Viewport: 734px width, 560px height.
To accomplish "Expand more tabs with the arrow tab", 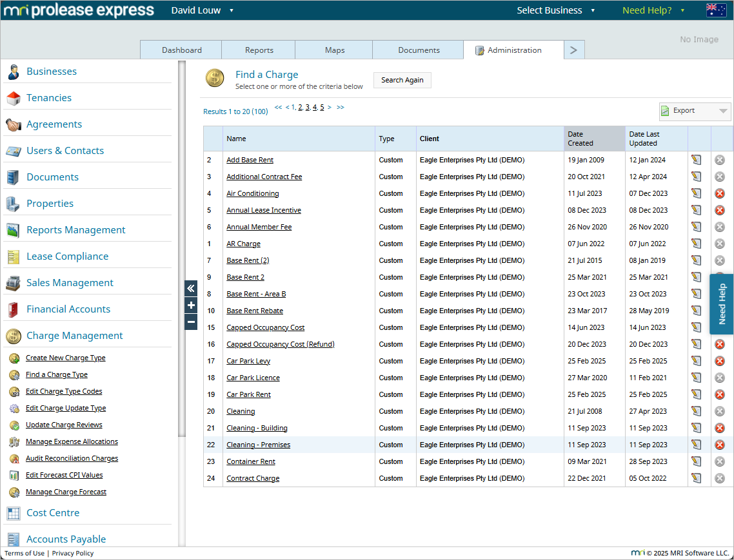I will click(x=574, y=50).
